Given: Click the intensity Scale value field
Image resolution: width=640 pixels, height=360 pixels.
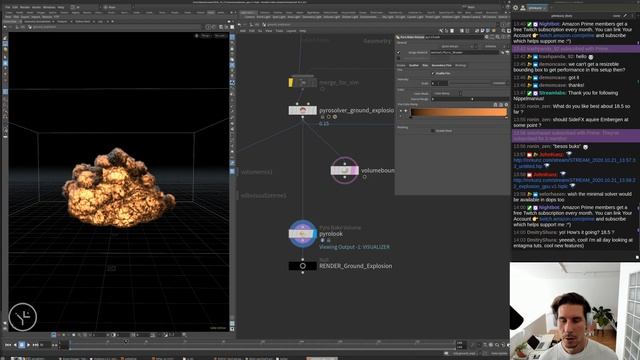Looking at the screenshot, I should tap(440, 83).
